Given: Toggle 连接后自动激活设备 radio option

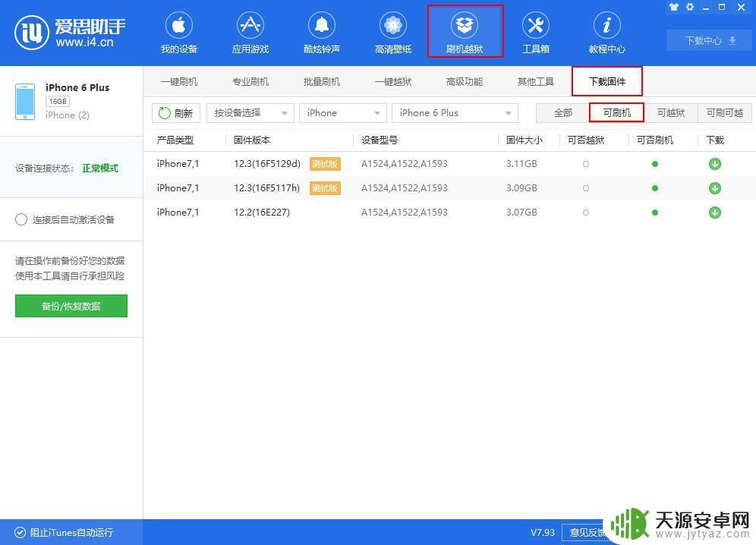Looking at the screenshot, I should tap(20, 220).
